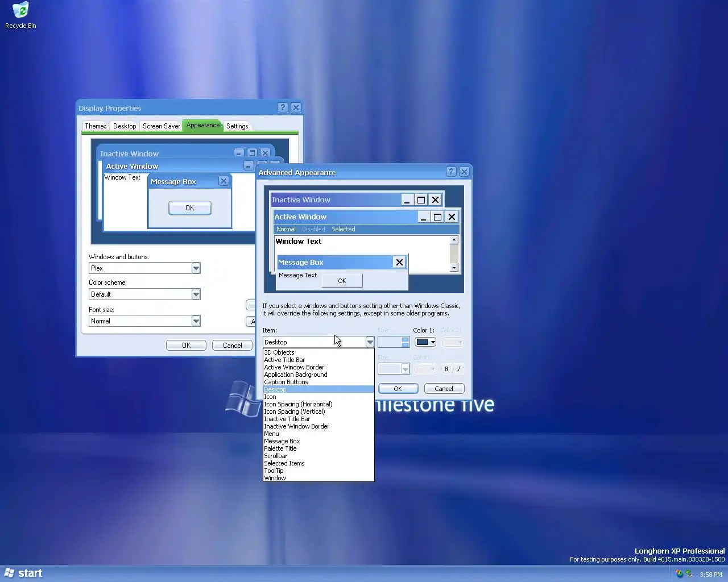Viewport: 728px width, 582px height.
Task: Select Application Background item
Action: (x=318, y=375)
